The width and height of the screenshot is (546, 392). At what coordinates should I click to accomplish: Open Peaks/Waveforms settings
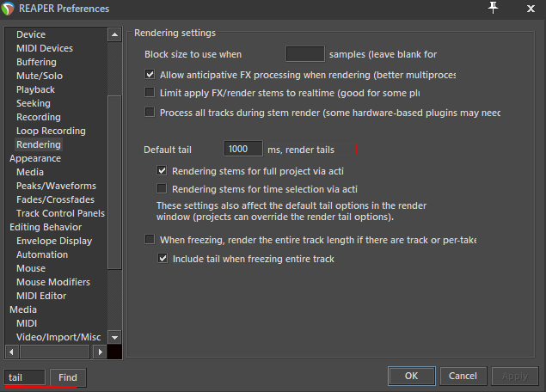pos(56,186)
